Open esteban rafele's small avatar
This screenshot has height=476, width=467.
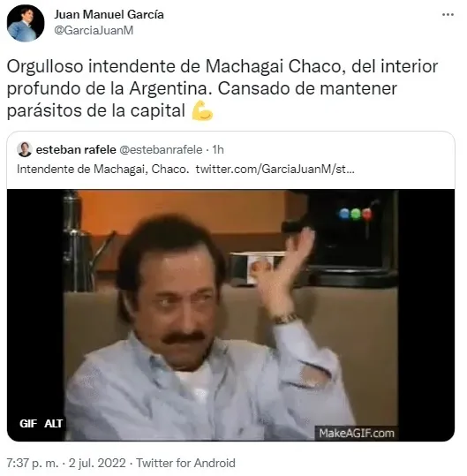25,149
